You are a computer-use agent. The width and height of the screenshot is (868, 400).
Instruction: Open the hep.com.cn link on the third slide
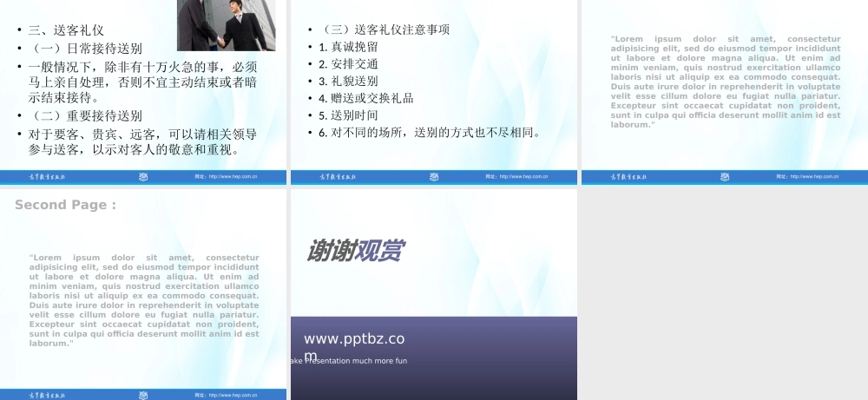[x=807, y=177]
